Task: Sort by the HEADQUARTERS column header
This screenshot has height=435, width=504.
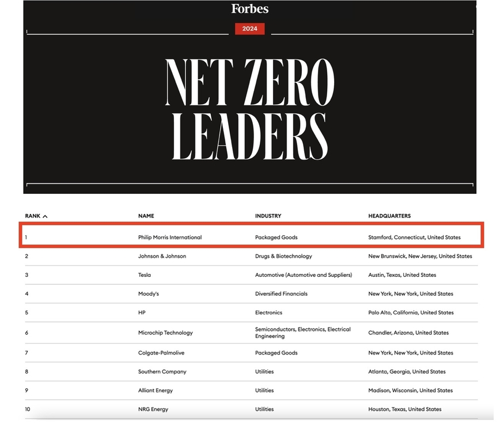Action: [x=389, y=216]
